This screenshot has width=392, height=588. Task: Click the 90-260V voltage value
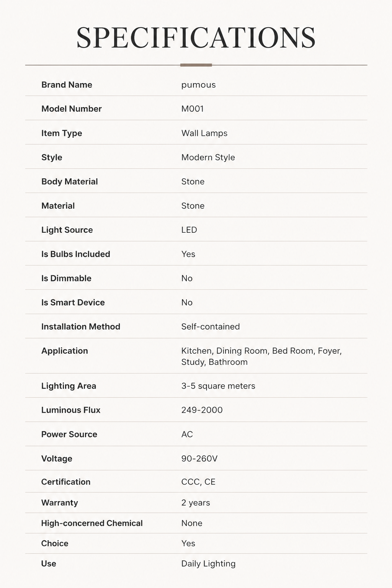(x=199, y=458)
